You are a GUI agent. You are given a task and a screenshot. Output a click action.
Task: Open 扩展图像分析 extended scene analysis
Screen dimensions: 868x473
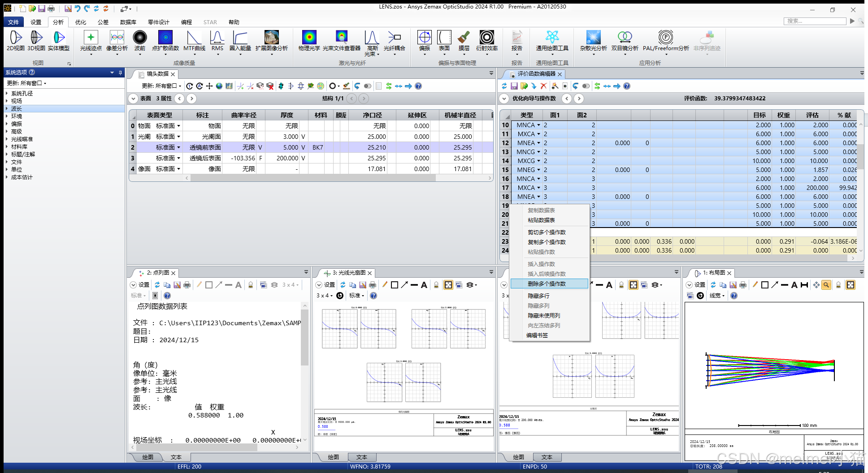click(272, 43)
